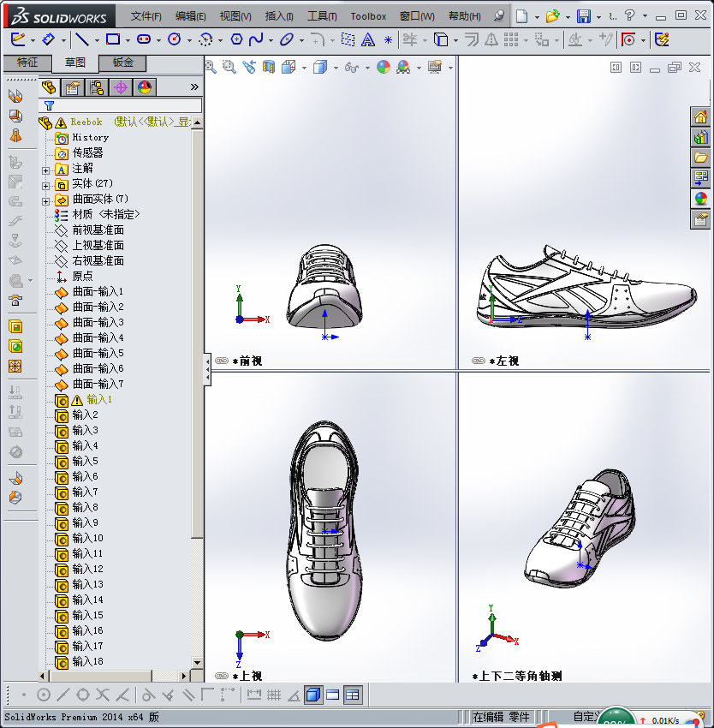
Task: Select the Spline sketch tool
Action: [x=256, y=39]
